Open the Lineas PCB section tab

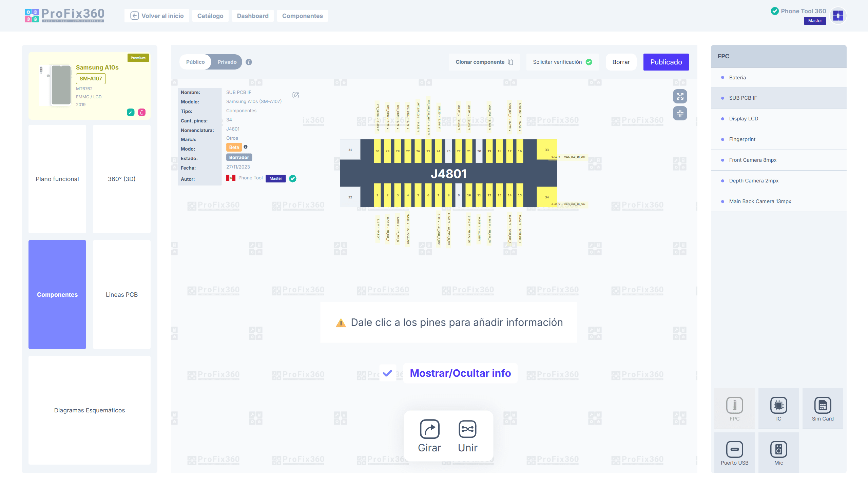121,294
